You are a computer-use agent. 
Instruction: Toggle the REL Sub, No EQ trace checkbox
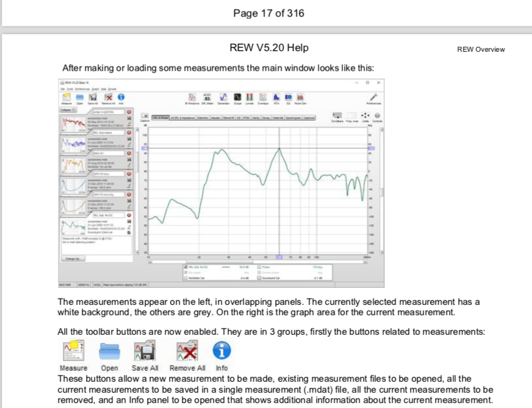pyautogui.click(x=185, y=267)
